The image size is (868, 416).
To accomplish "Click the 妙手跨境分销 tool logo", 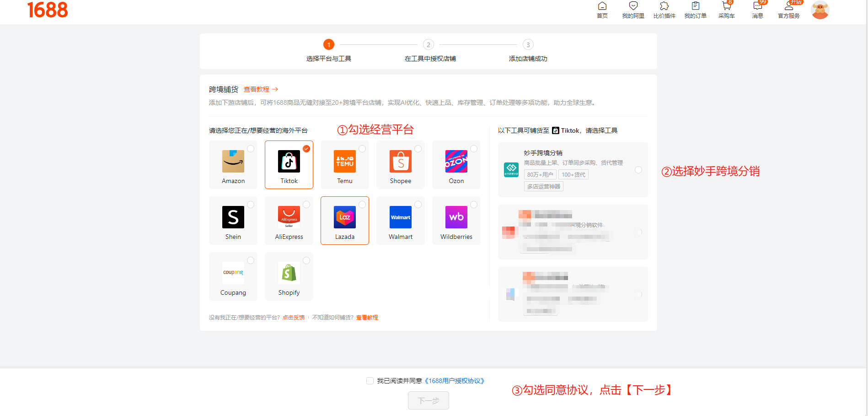I will pos(511,169).
